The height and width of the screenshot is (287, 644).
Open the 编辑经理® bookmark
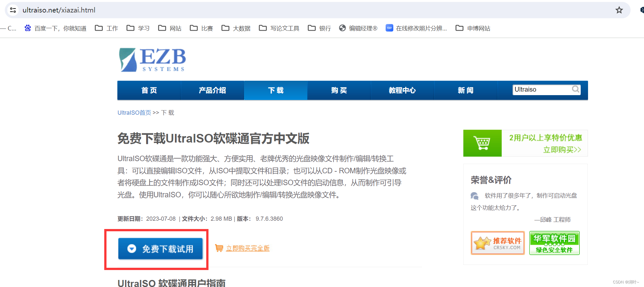click(x=358, y=29)
